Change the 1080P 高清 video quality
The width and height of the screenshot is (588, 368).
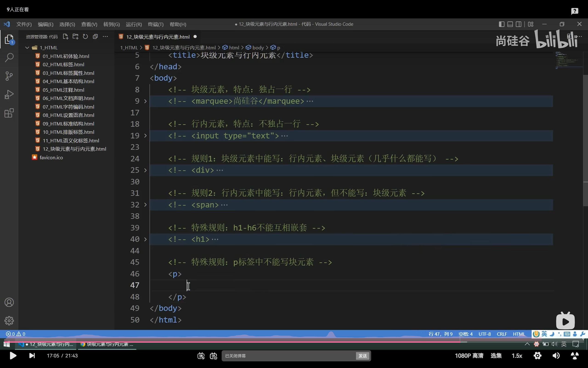pos(469,356)
